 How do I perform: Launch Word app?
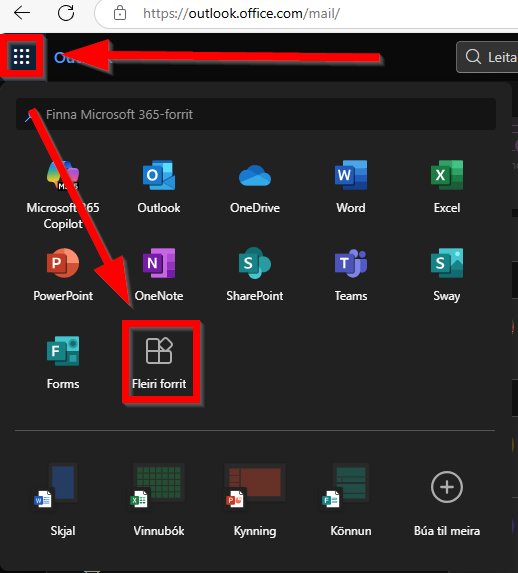pyautogui.click(x=351, y=187)
